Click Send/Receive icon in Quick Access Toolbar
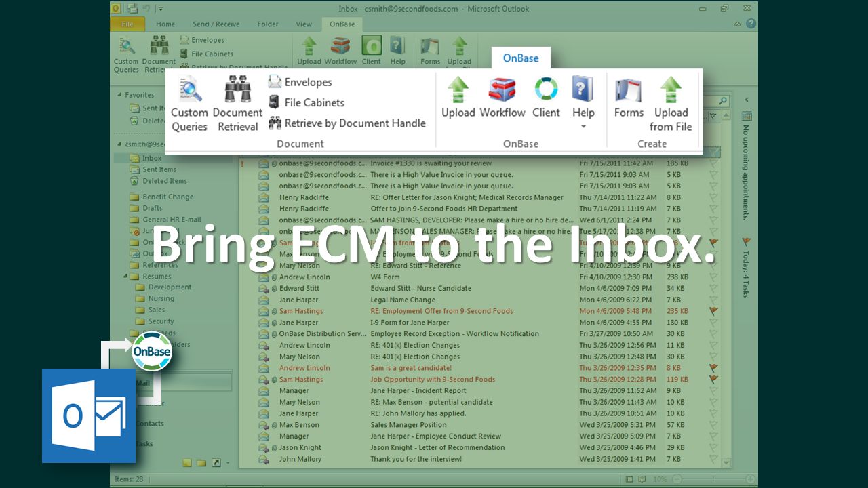 132,8
